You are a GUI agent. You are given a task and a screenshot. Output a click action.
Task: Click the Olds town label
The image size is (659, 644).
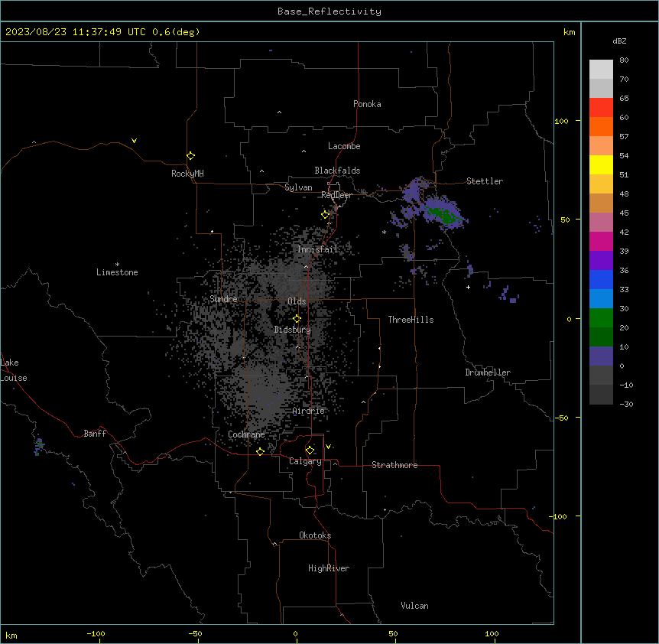[x=297, y=301]
